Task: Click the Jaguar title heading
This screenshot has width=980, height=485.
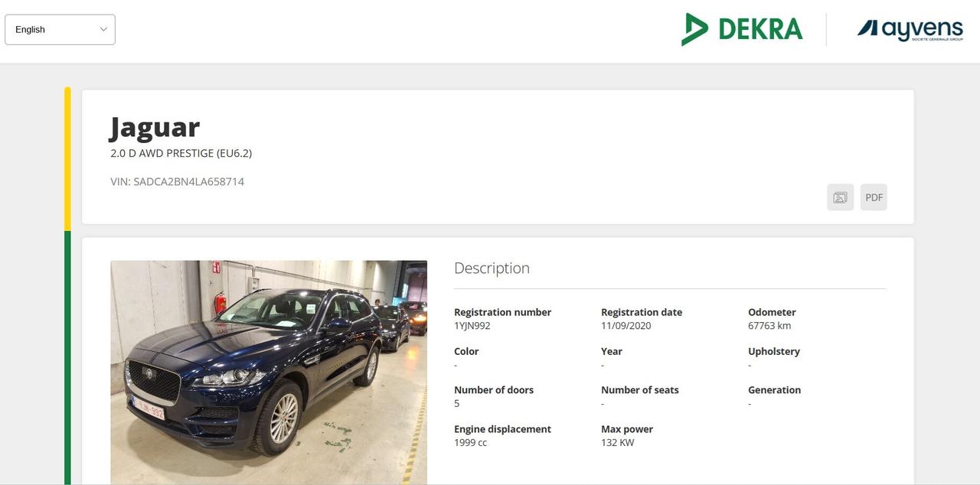Action: 155,127
